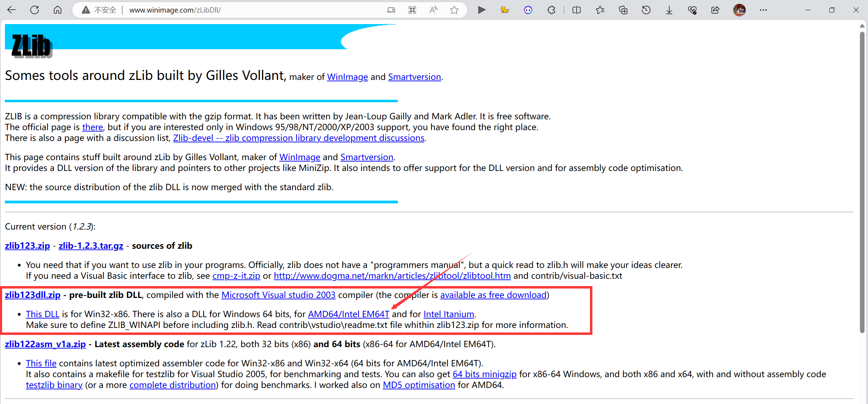
Task: Click the scrollbar up arrow
Action: [x=862, y=26]
